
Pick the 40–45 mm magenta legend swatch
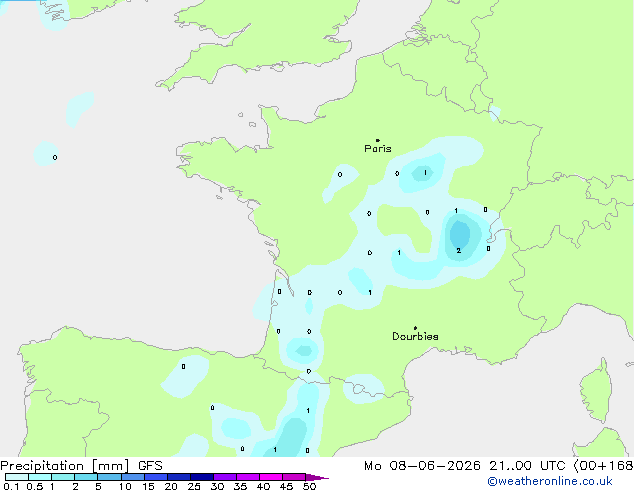271,477
